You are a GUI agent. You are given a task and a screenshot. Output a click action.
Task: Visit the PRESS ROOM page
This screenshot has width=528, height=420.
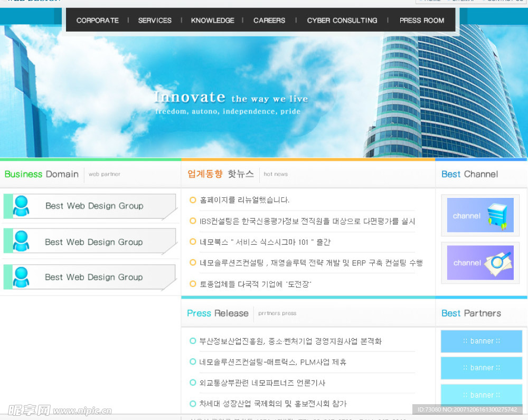[x=421, y=21]
